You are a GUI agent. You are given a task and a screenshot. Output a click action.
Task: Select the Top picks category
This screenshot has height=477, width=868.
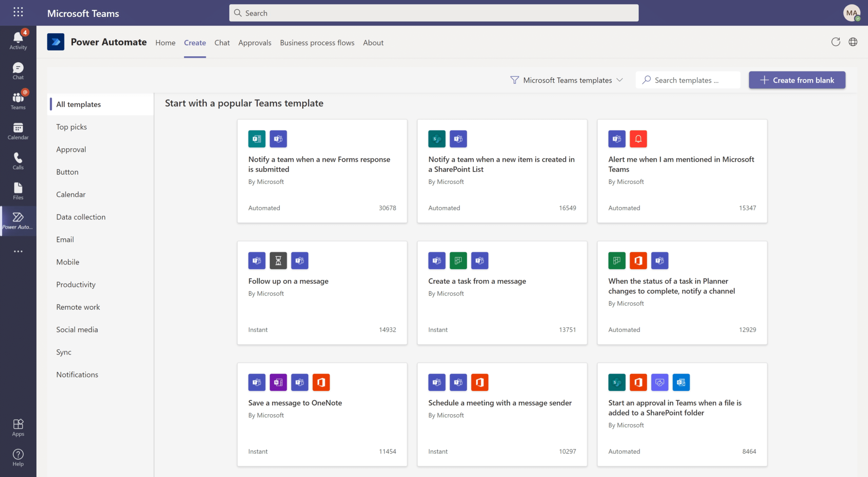[72, 127]
